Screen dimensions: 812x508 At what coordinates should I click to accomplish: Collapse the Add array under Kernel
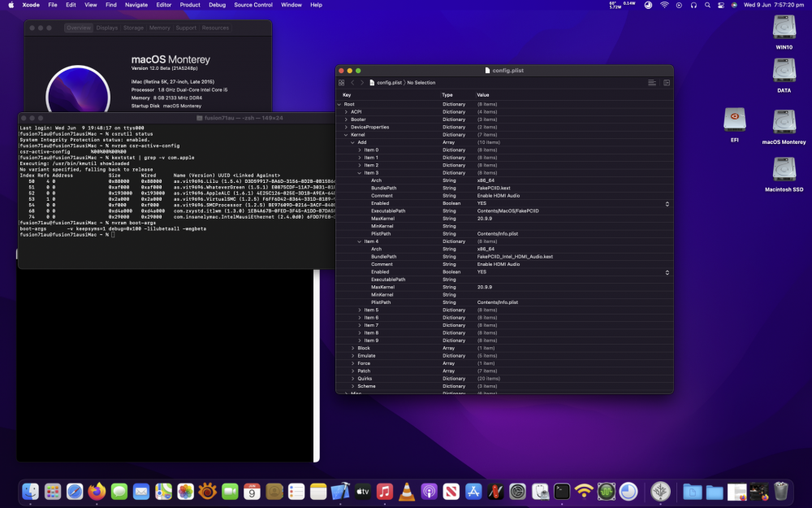(353, 142)
